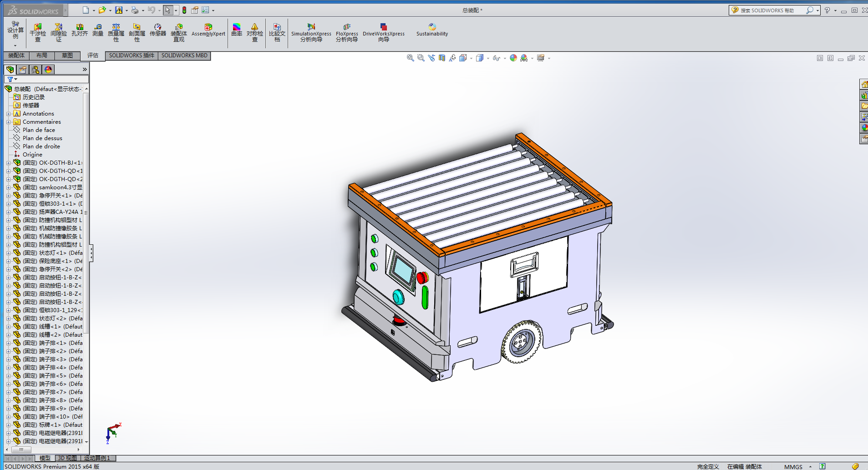
Task: Click the 测量 measure tool
Action: tap(98, 30)
